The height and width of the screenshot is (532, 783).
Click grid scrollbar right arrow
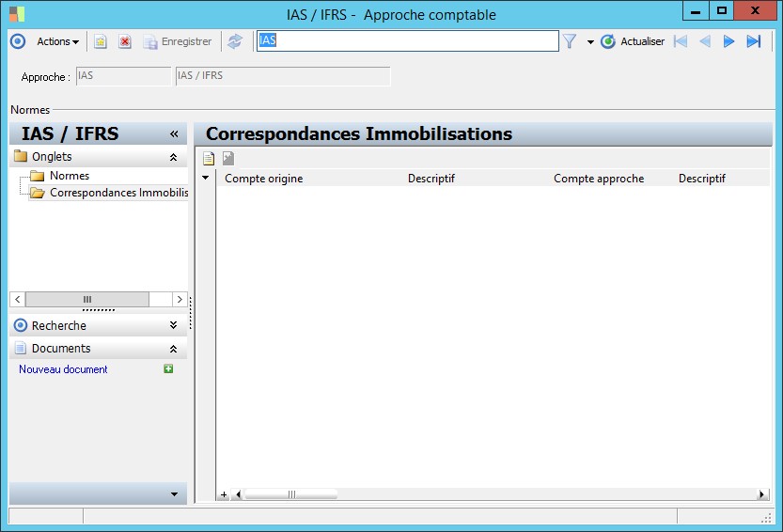point(761,494)
